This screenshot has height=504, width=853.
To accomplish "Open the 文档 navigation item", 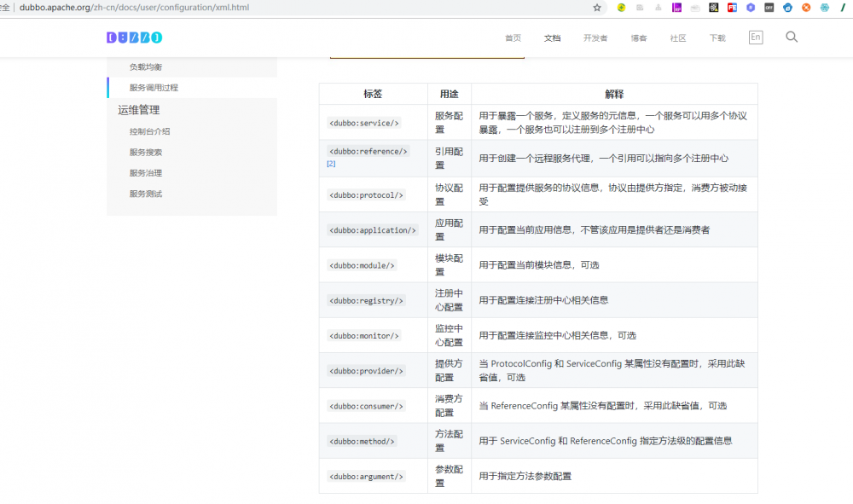I will 552,38.
